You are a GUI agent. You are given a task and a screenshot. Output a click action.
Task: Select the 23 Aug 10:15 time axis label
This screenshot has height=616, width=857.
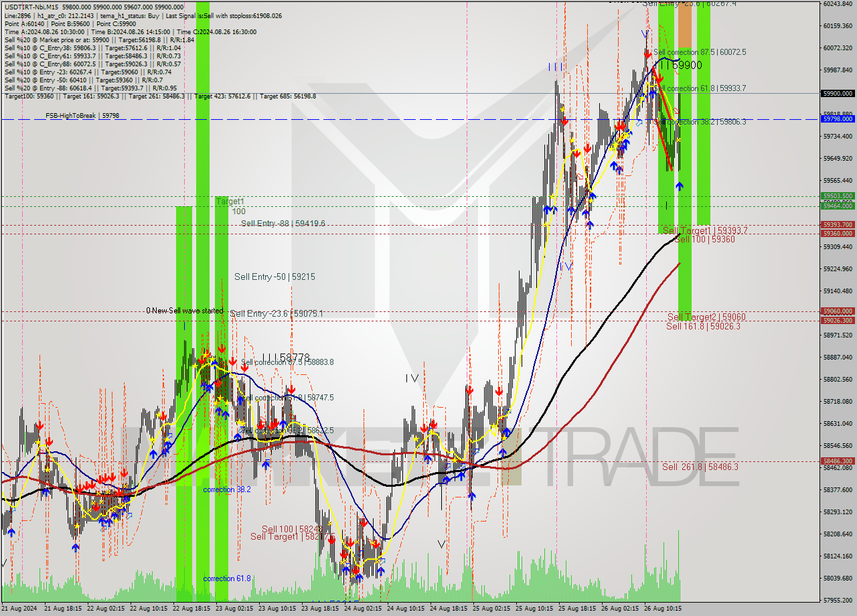coord(277,609)
